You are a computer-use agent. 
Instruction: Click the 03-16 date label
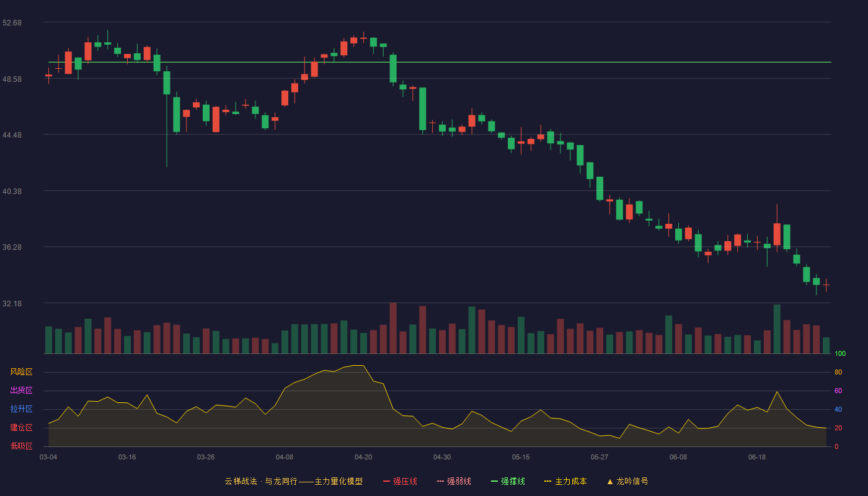pyautogui.click(x=127, y=457)
